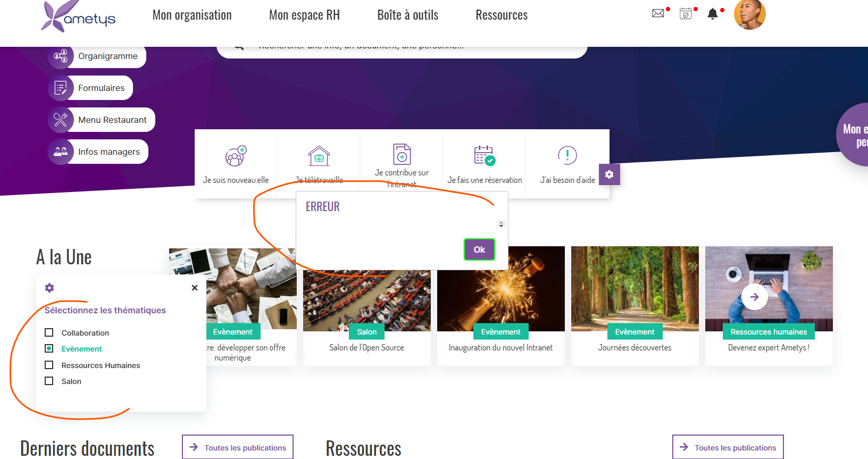The width and height of the screenshot is (868, 459).
Task: Click the Journées découvertes forest thumbnail
Action: (x=635, y=288)
